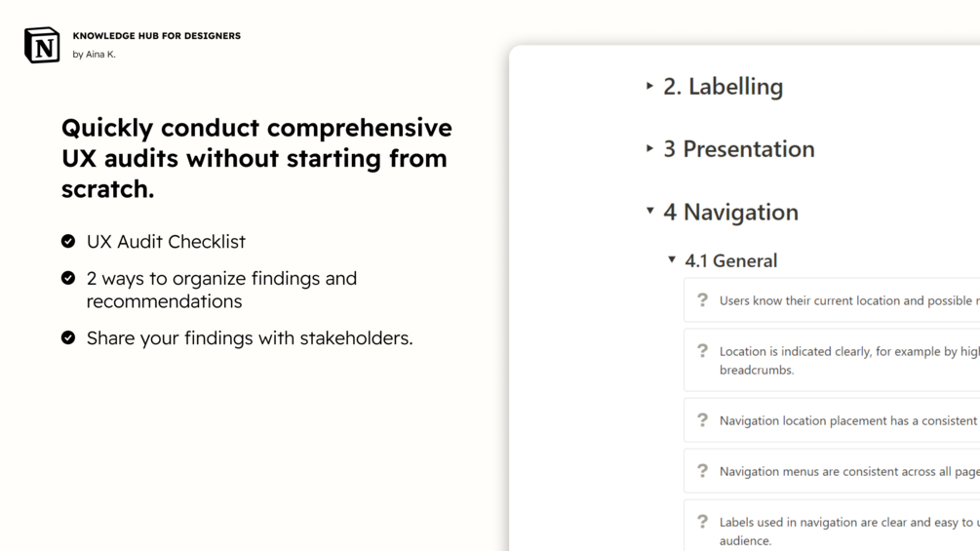Click the "Knowledge Hub for Designers" title

pyautogui.click(x=156, y=36)
